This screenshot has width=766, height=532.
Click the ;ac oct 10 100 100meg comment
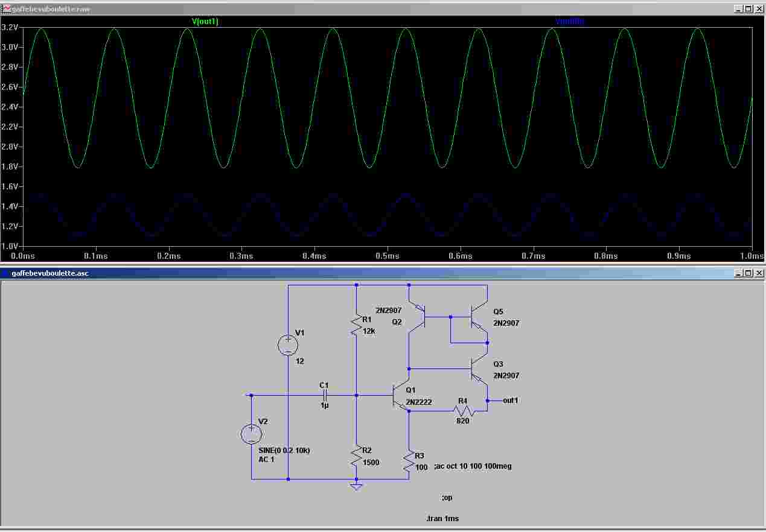click(x=473, y=466)
